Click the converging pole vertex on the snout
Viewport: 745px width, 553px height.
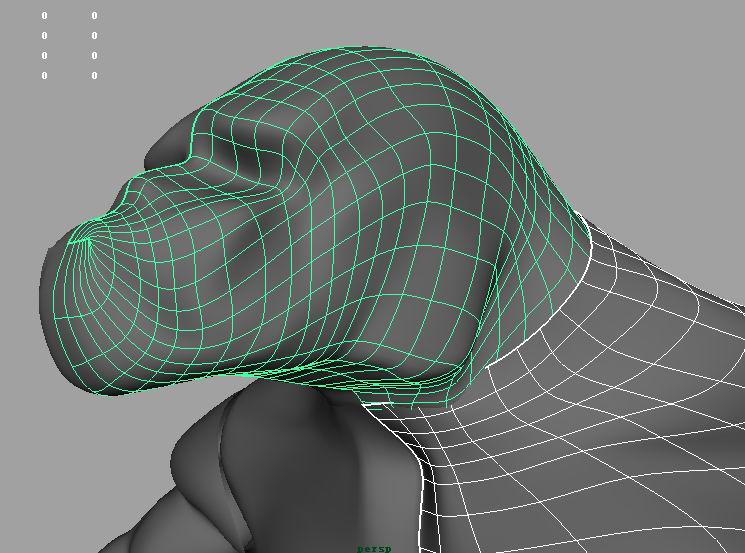[x=88, y=239]
